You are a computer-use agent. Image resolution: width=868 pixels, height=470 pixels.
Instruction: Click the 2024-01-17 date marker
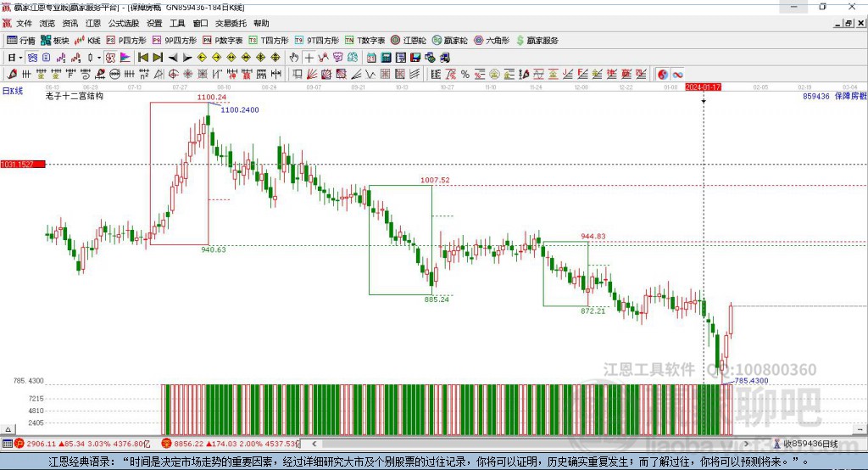pos(703,87)
